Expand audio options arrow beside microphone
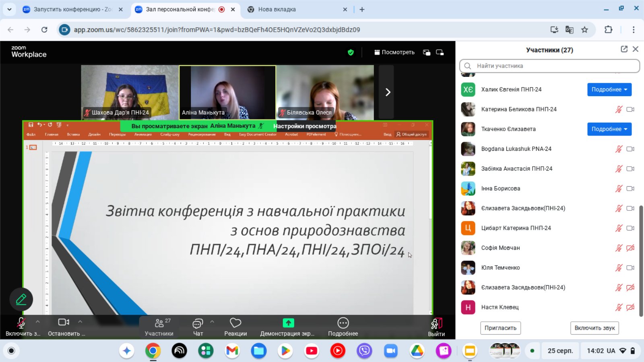The width and height of the screenshot is (644, 362). click(x=38, y=322)
